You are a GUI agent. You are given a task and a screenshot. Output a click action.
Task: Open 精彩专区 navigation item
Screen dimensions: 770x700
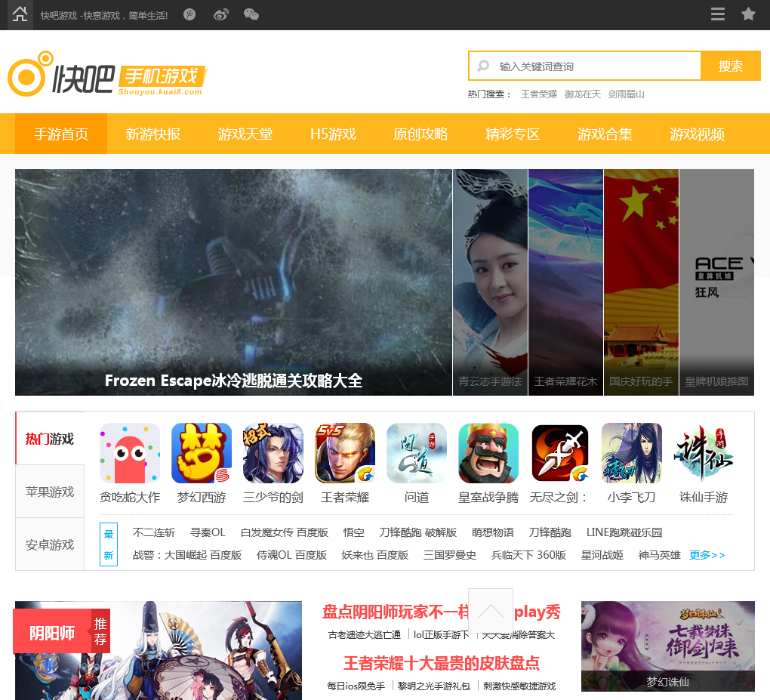point(512,134)
